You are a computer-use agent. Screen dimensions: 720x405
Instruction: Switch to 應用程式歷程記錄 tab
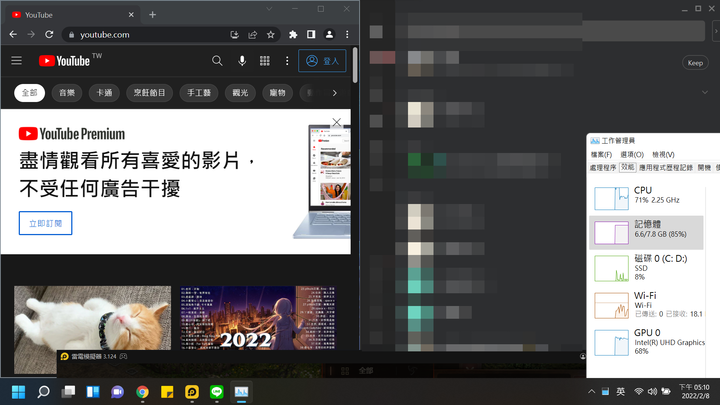click(x=666, y=168)
